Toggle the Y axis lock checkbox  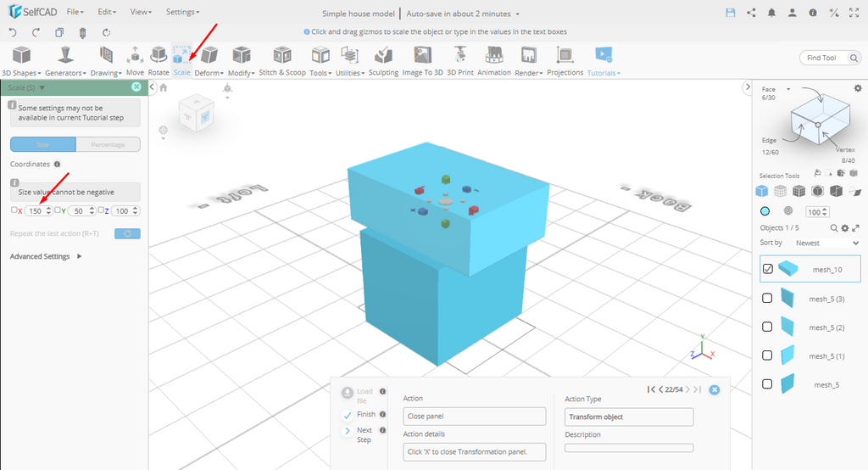point(58,210)
